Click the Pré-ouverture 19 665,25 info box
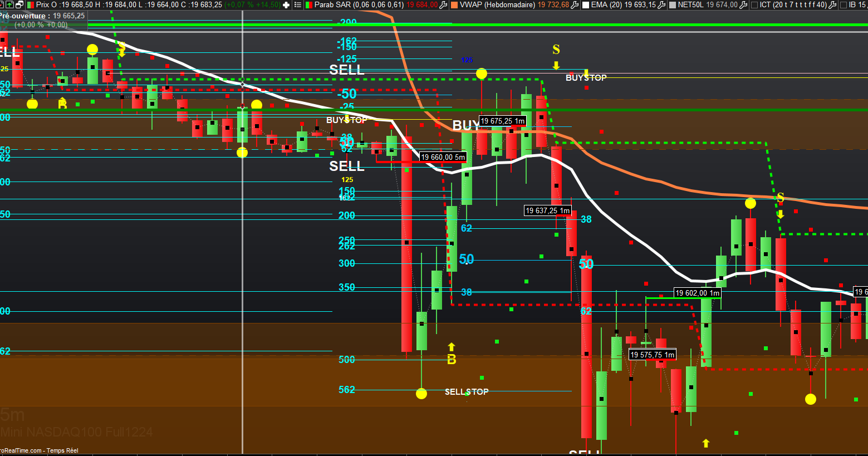 (x=43, y=20)
